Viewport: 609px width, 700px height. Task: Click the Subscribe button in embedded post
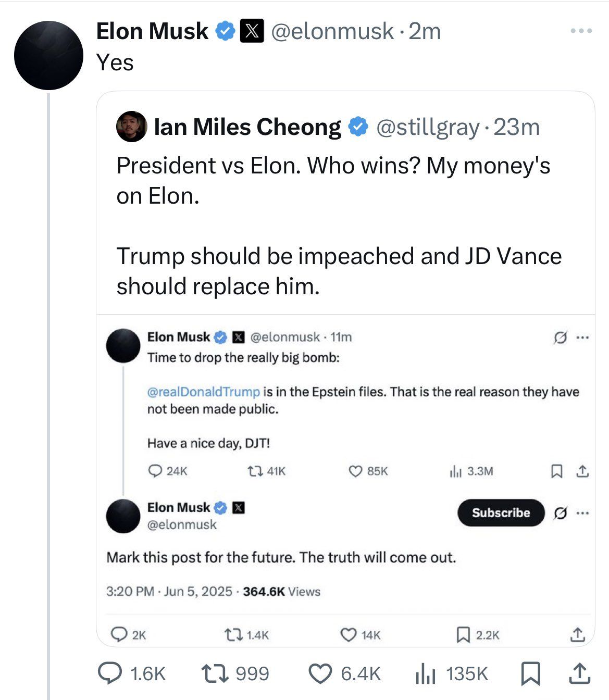[501, 512]
